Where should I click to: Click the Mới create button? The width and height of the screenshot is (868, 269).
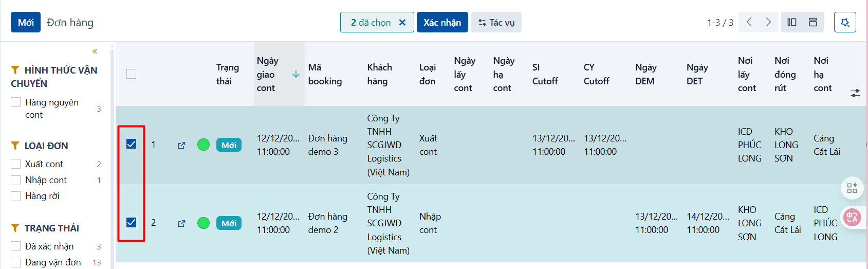tap(26, 22)
